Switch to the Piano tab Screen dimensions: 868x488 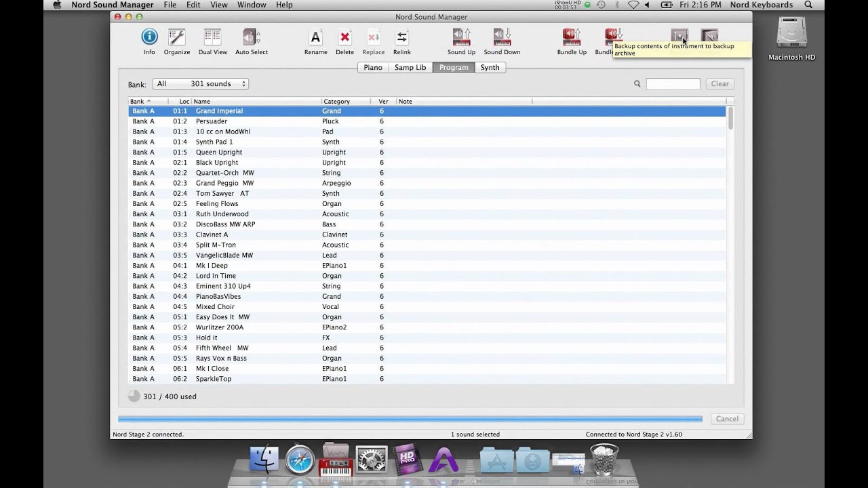(x=373, y=67)
